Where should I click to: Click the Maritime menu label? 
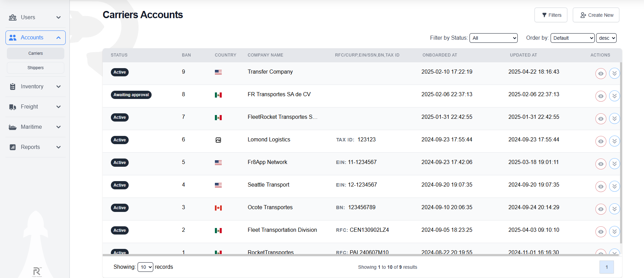point(31,127)
